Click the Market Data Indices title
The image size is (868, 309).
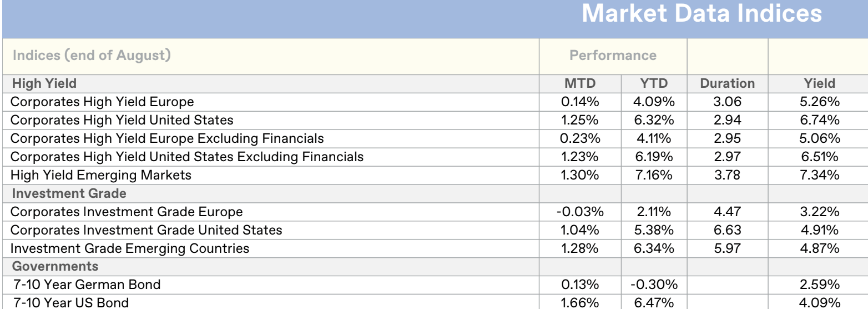click(702, 14)
